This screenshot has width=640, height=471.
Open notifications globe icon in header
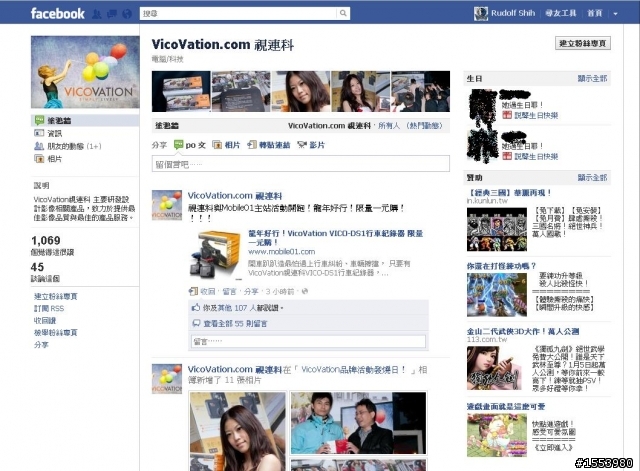pyautogui.click(x=127, y=14)
